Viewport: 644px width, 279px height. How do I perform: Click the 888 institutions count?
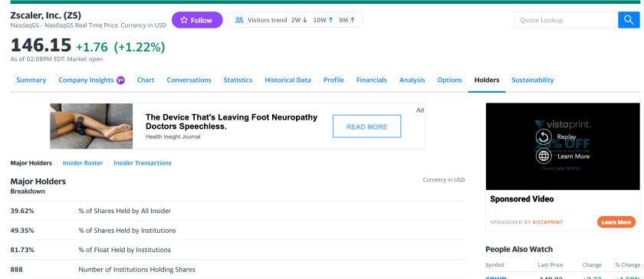[x=16, y=270]
